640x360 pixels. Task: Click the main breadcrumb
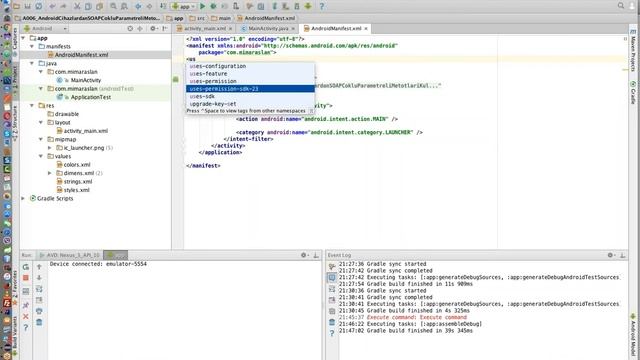pyautogui.click(x=221, y=18)
